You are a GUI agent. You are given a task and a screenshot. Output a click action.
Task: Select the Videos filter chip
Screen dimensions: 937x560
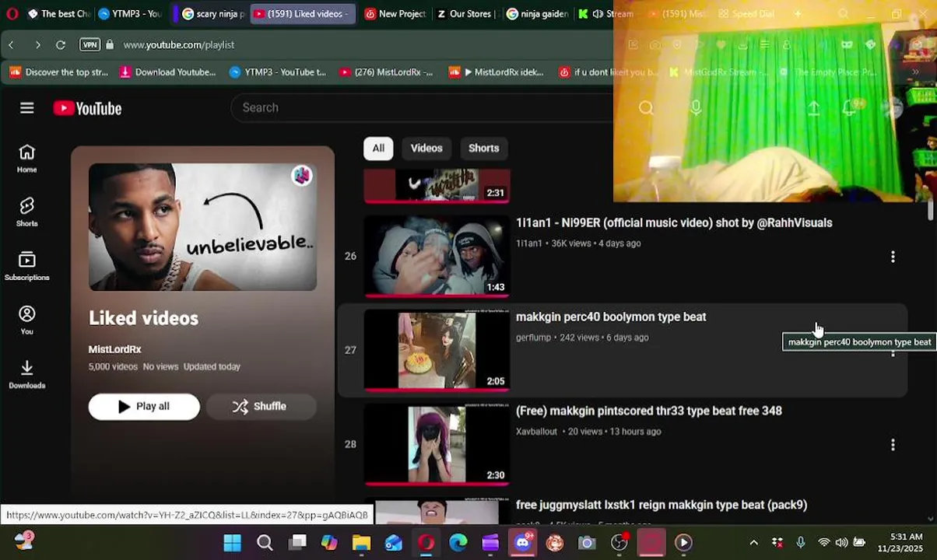click(426, 148)
